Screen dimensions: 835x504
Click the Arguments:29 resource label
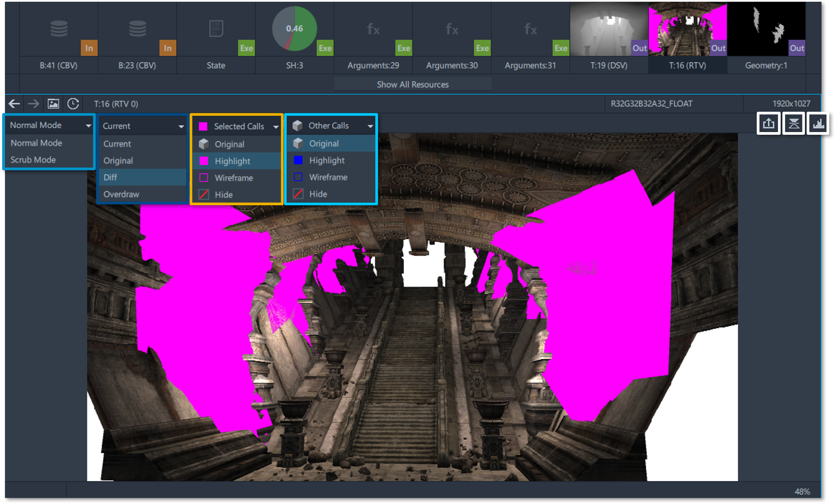(x=373, y=66)
